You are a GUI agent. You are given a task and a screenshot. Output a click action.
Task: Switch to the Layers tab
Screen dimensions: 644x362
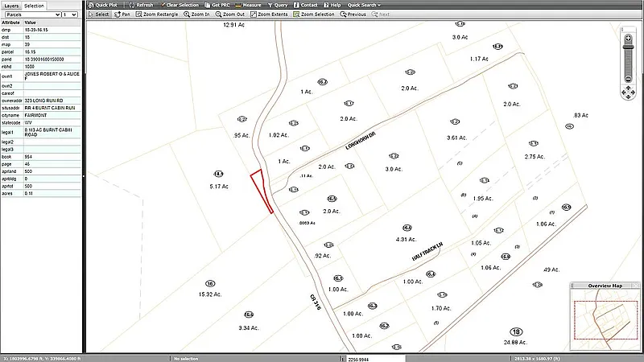pyautogui.click(x=11, y=6)
